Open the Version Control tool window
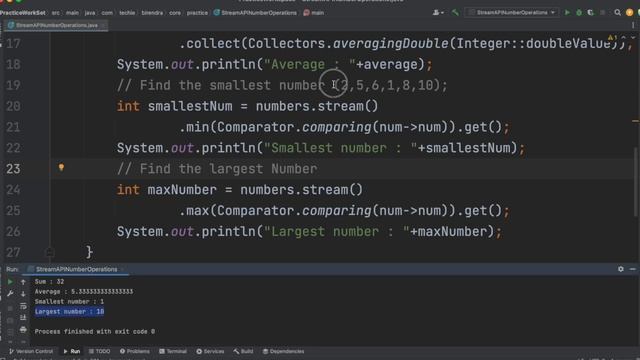The image size is (640, 360). point(31,351)
